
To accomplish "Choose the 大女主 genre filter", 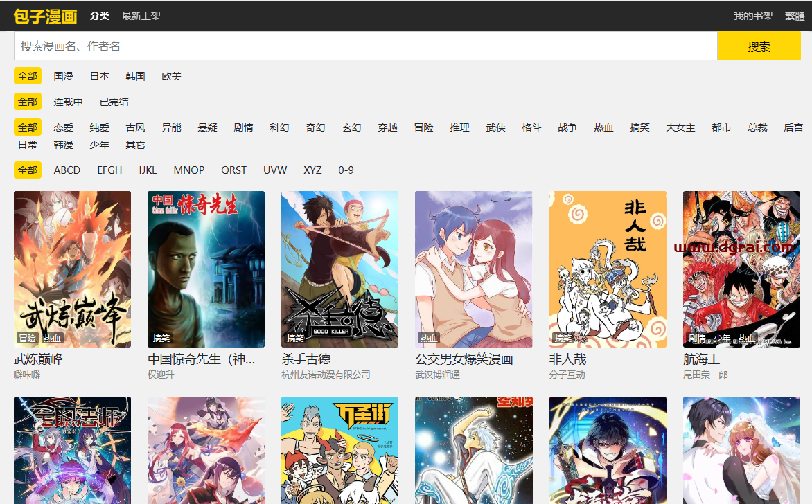I will (680, 127).
